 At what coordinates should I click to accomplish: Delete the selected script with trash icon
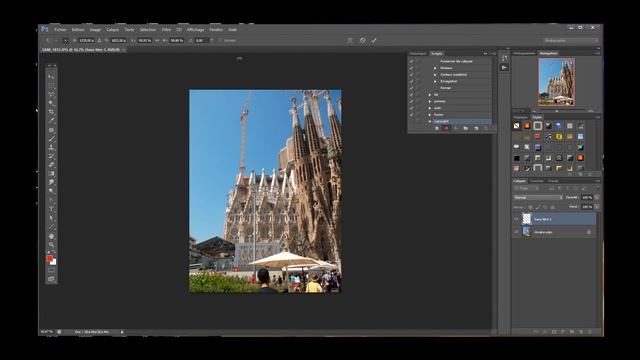(486, 128)
